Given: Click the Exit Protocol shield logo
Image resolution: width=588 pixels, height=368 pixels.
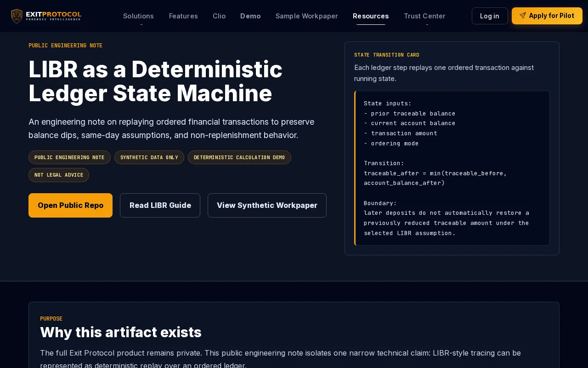Looking at the screenshot, I should (x=17, y=16).
